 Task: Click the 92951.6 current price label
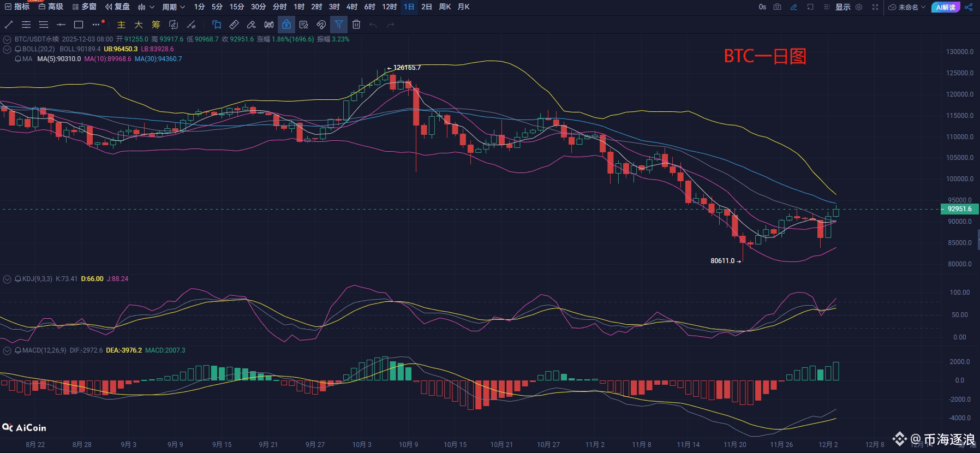click(x=960, y=209)
